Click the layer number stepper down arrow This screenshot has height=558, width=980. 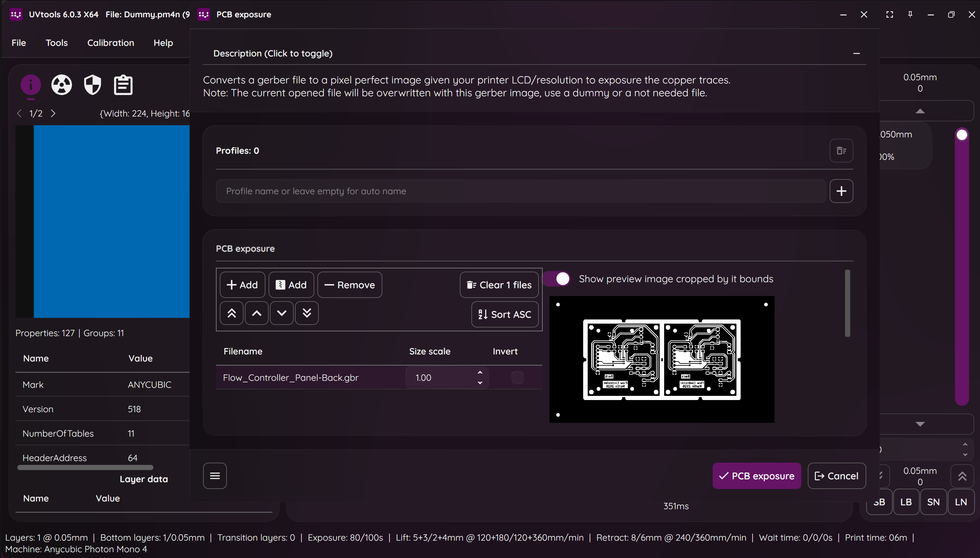965,455
